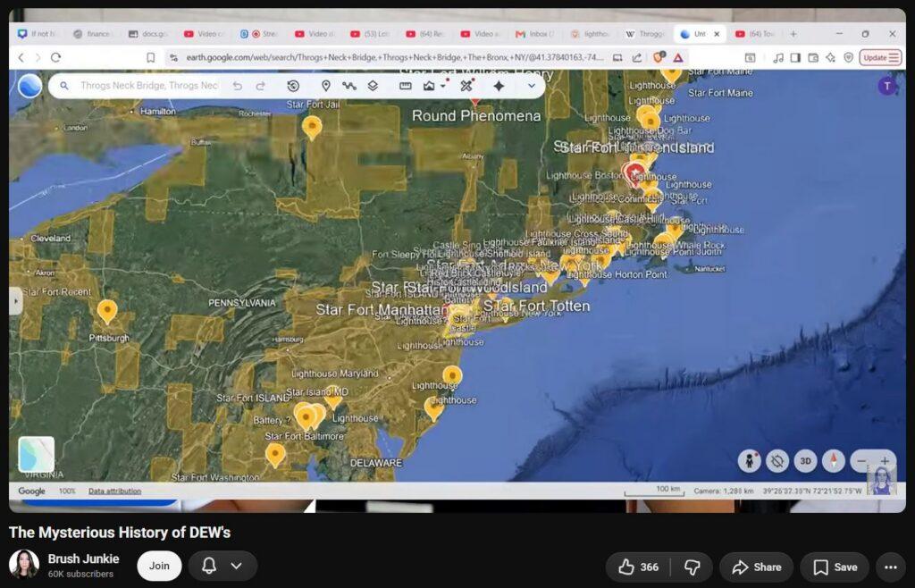Open the music note playlist icon

tap(778, 58)
